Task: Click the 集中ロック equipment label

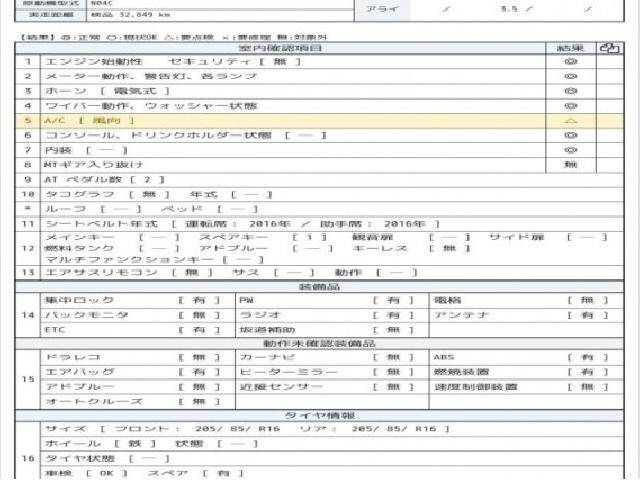Action: click(x=79, y=300)
